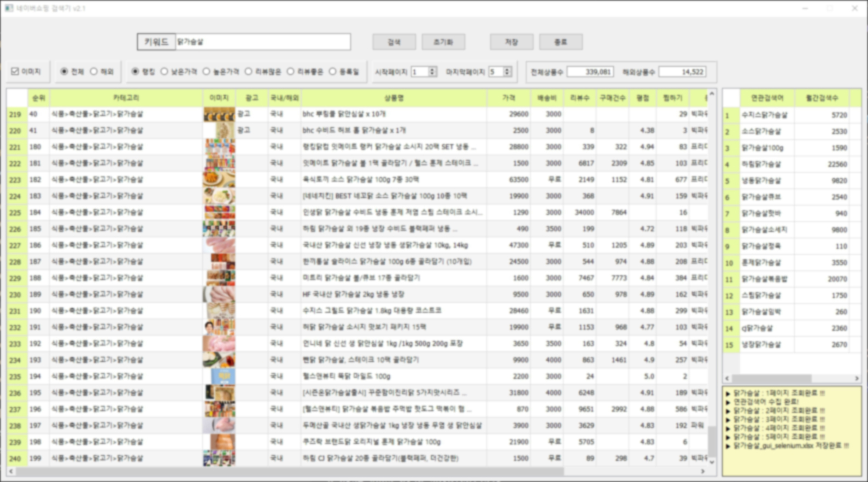The height and width of the screenshot is (482, 868).
Task: Click the 시작페이지 spinner arrows
Action: 432,72
